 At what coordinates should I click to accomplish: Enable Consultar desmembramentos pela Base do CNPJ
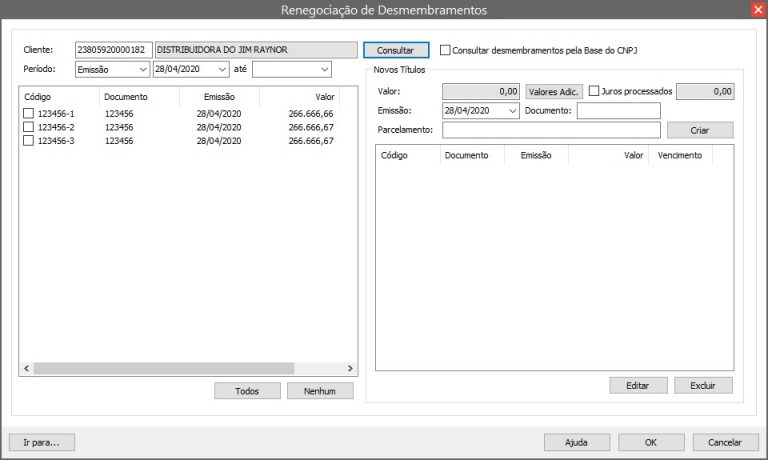tap(445, 50)
